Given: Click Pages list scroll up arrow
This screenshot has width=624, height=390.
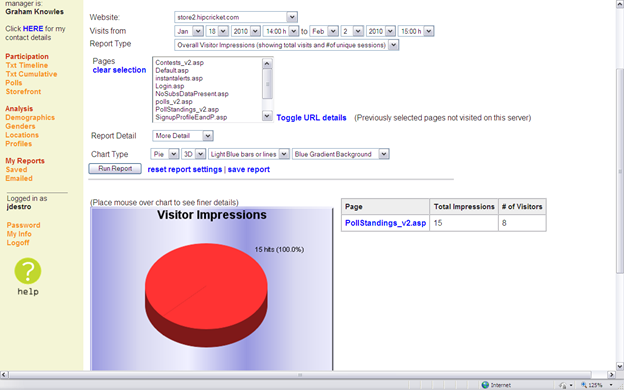Looking at the screenshot, I should click(x=267, y=63).
